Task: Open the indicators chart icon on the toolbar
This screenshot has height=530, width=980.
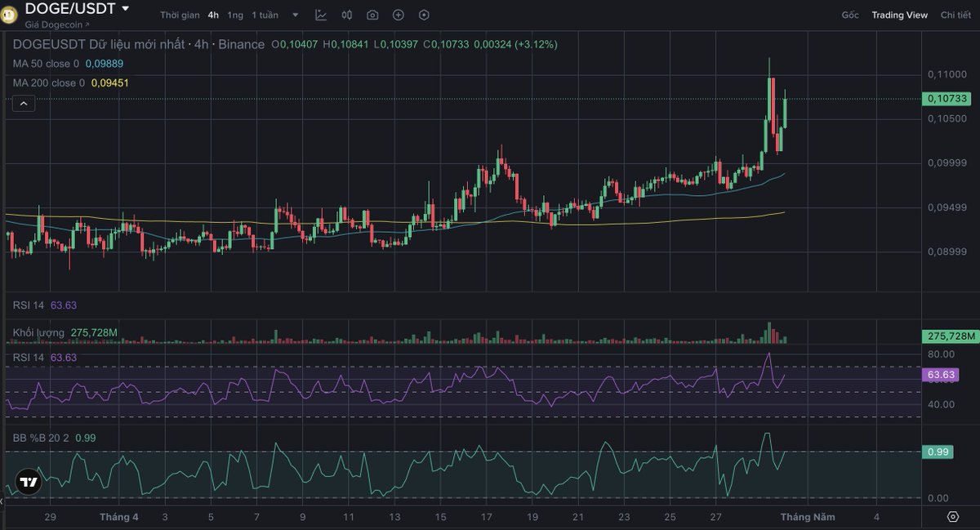Action: click(x=321, y=15)
